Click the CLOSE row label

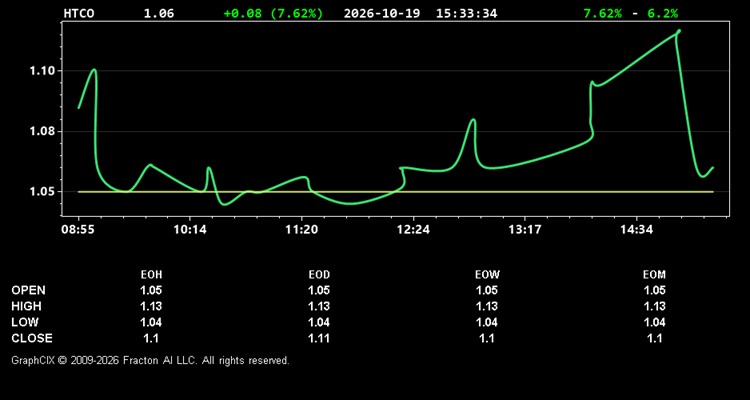[x=32, y=338]
